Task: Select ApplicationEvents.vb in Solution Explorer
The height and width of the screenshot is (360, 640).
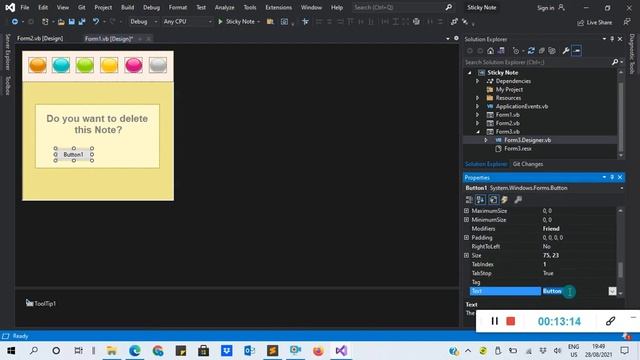Action: pos(522,107)
